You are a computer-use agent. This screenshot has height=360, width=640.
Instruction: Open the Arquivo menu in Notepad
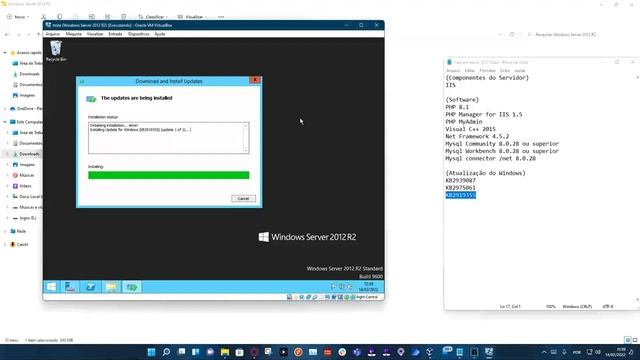pyautogui.click(x=453, y=71)
